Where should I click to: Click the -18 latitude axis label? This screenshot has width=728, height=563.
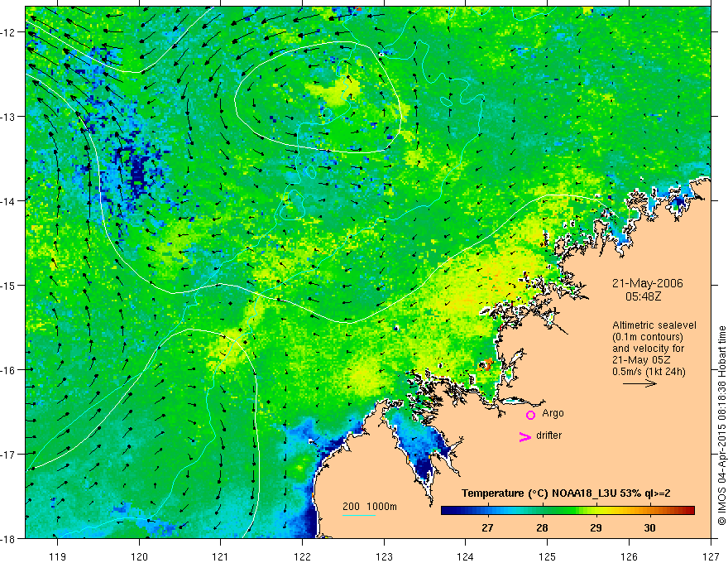coord(9,538)
